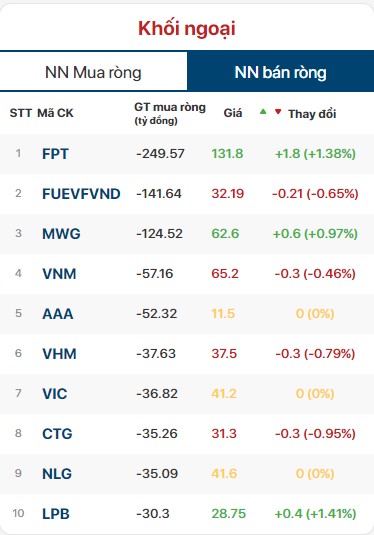Select the NN bán ròng tab
Viewport: 374px width, 535px height.
click(280, 72)
